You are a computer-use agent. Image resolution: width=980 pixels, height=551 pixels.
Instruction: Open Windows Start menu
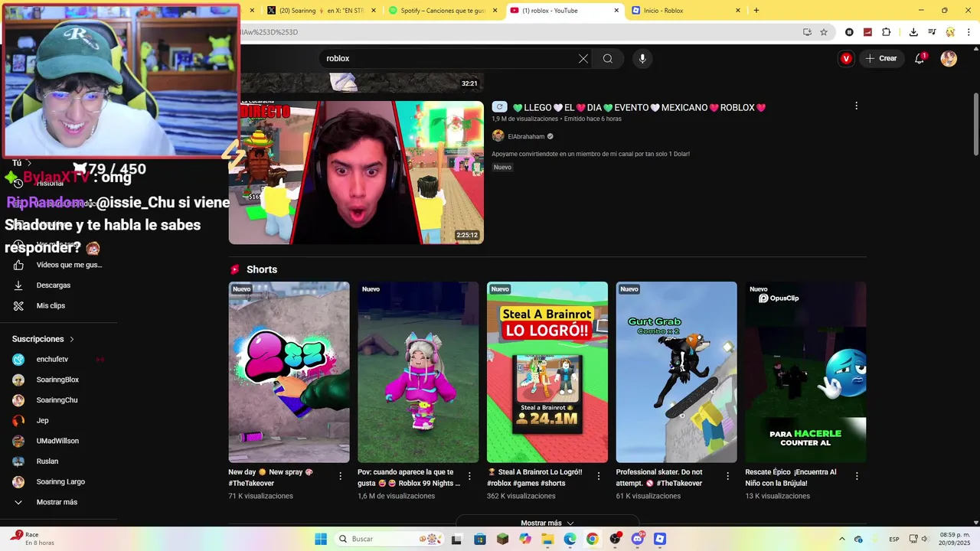(321, 539)
